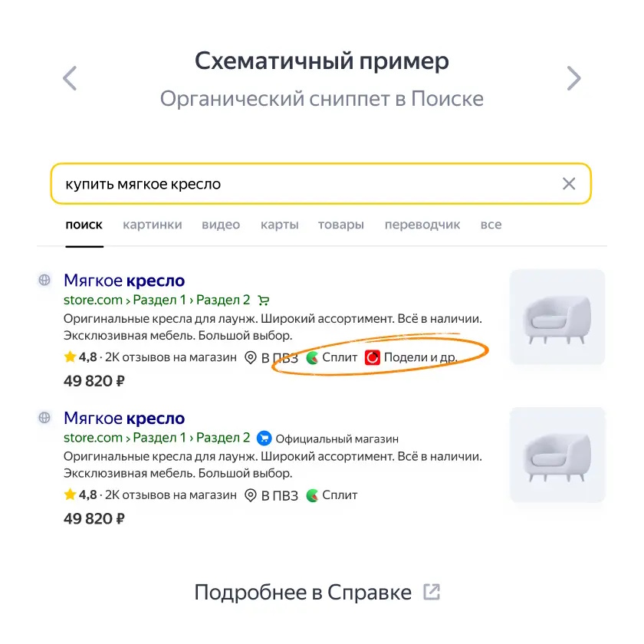
Task: Expand the "все" services tab
Action: coord(491,225)
